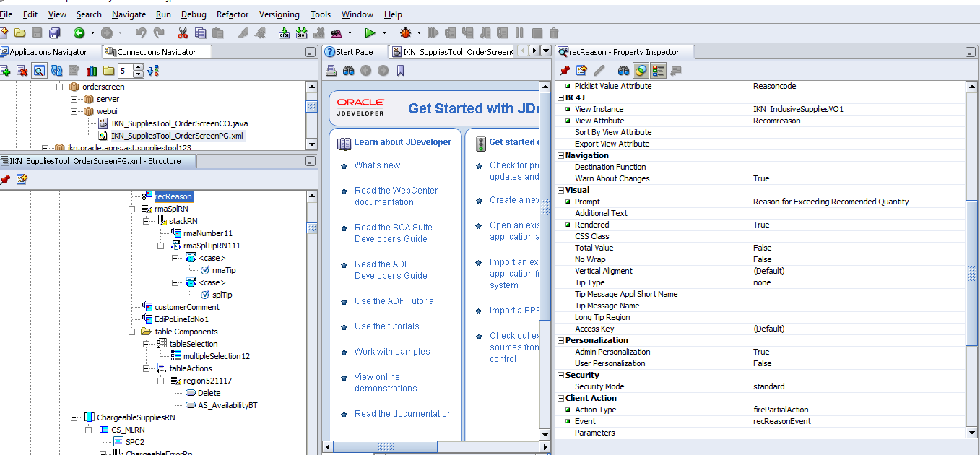Click the Print icon on Start Page
Viewport: 980px width, 455px height.
331,70
